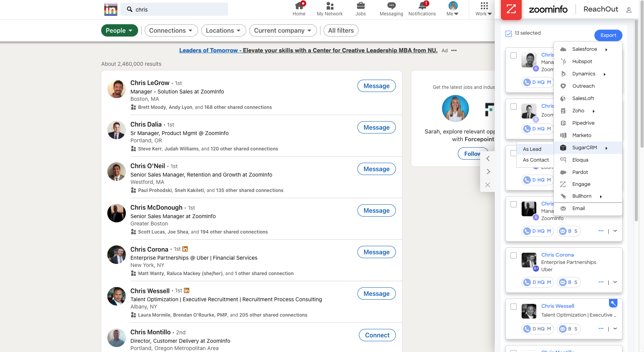The image size is (644, 352).
Task: Open more options dots on Chris Wessell card
Action: (x=601, y=329)
